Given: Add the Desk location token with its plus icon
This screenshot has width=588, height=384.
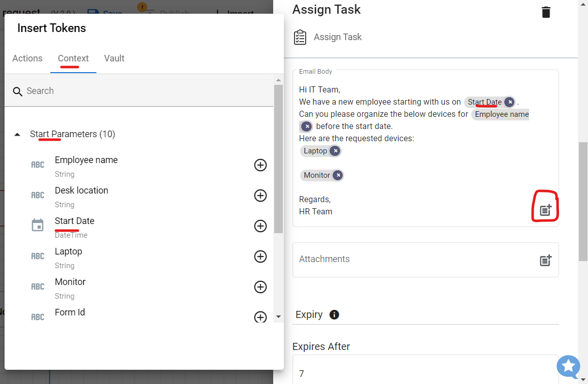Looking at the screenshot, I should point(260,195).
